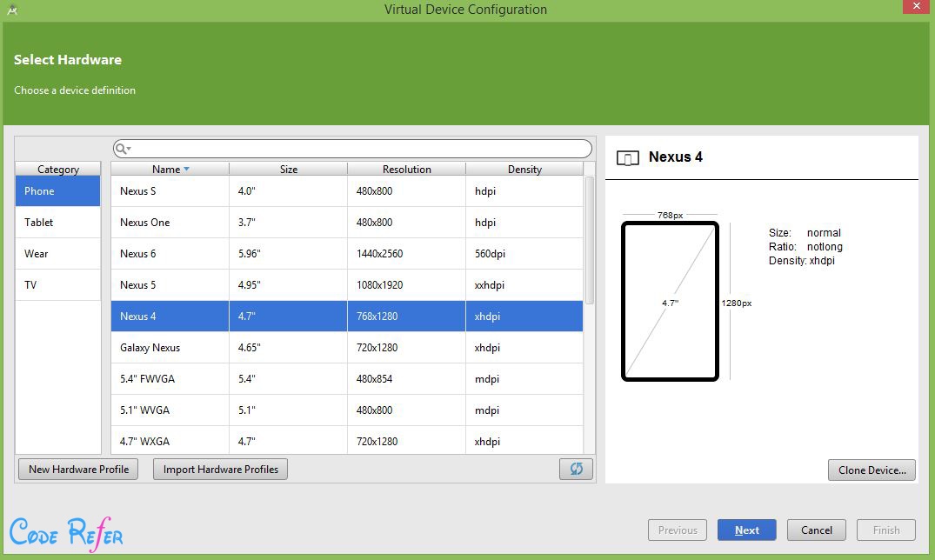The width and height of the screenshot is (935, 560).
Task: Click the search magnifier icon
Action: coord(123,149)
